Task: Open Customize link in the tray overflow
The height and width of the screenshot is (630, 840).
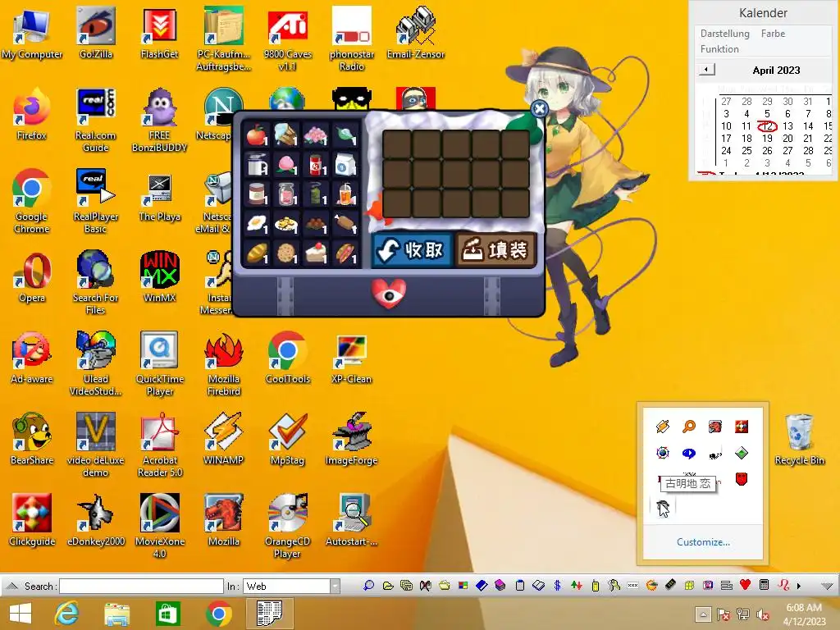Action: tap(703, 542)
